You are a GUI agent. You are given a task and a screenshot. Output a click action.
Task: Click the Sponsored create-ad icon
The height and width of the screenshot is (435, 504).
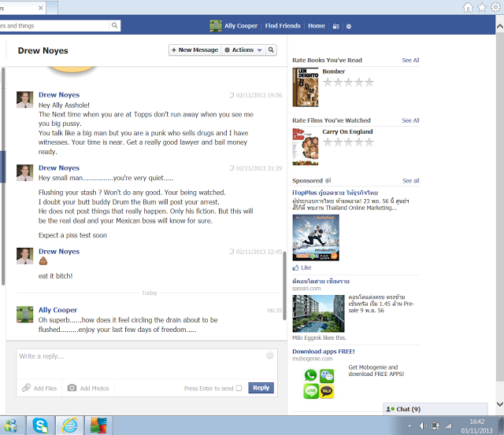[328, 180]
